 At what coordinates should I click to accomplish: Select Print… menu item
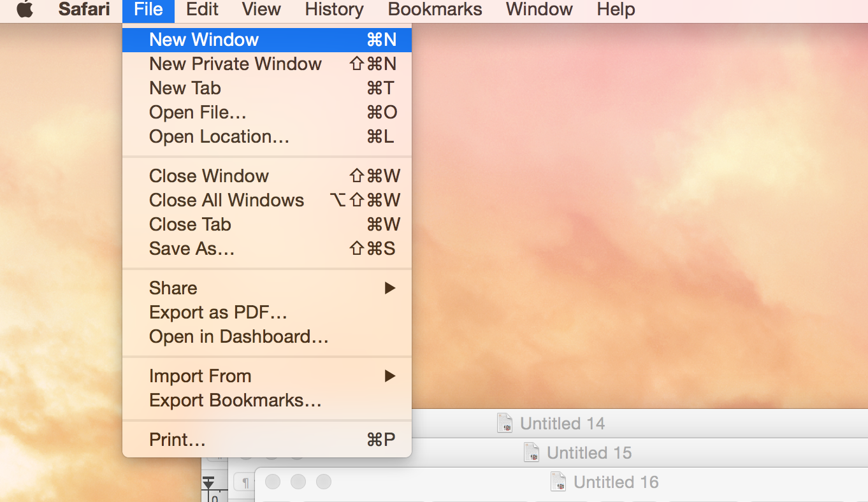[267, 440]
